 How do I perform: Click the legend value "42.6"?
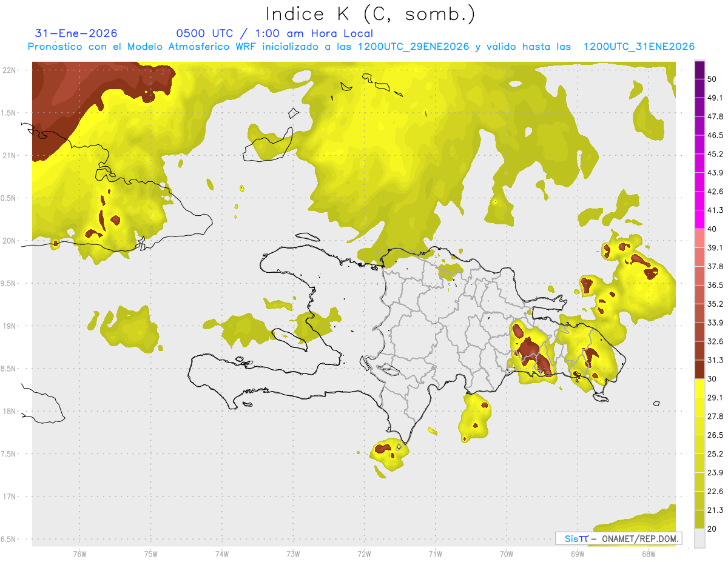[x=716, y=192]
